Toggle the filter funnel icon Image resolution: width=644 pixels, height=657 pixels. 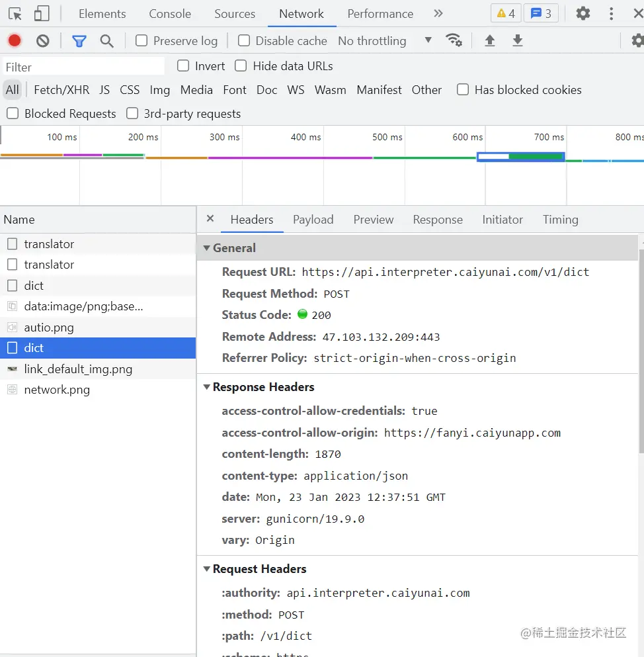click(x=79, y=41)
